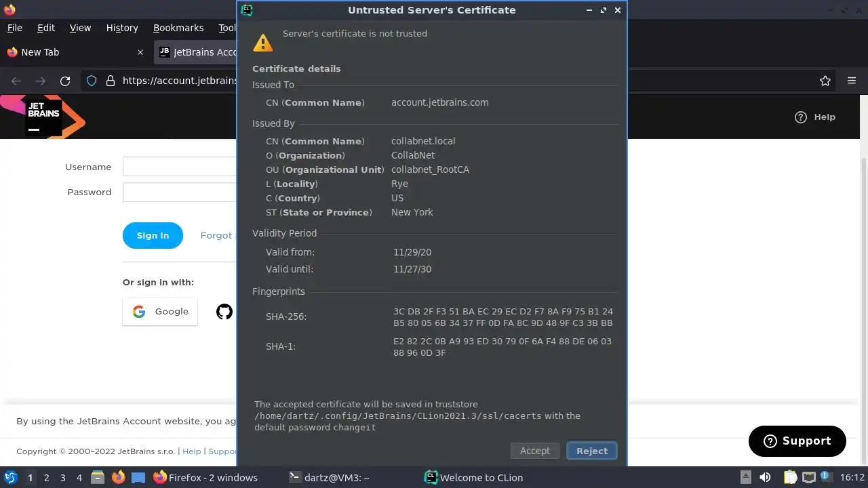Open Firefox View menu

pos(80,28)
